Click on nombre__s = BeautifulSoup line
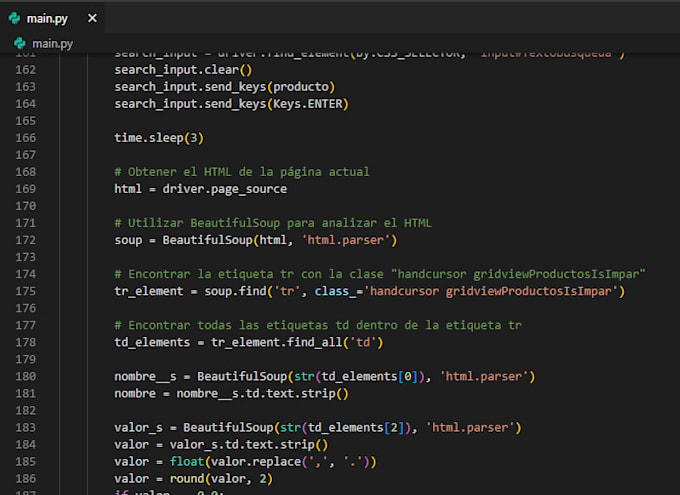The image size is (680, 495). 325,376
